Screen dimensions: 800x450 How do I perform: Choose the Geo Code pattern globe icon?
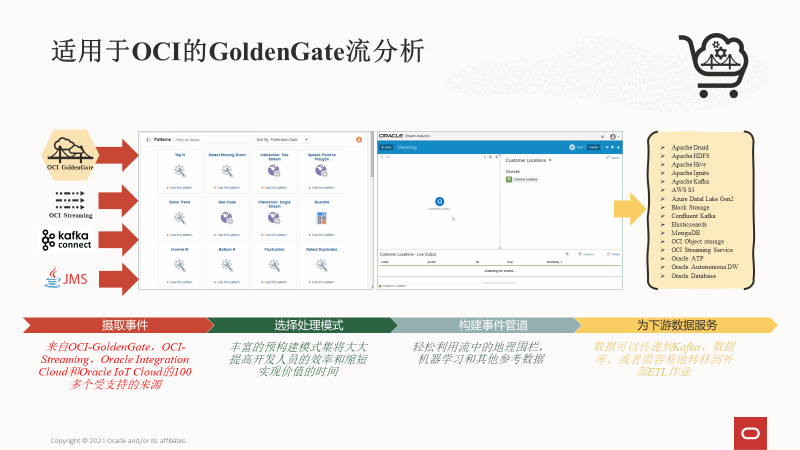click(227, 218)
